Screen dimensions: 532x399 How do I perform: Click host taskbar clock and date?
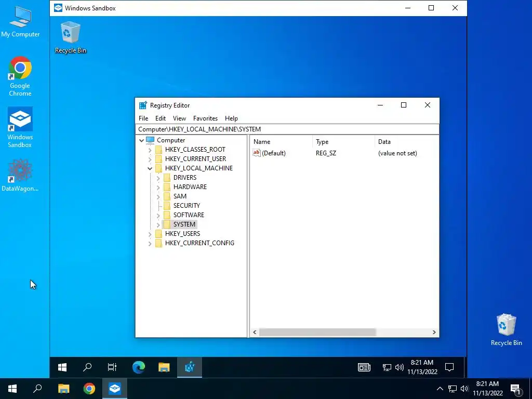click(x=487, y=389)
